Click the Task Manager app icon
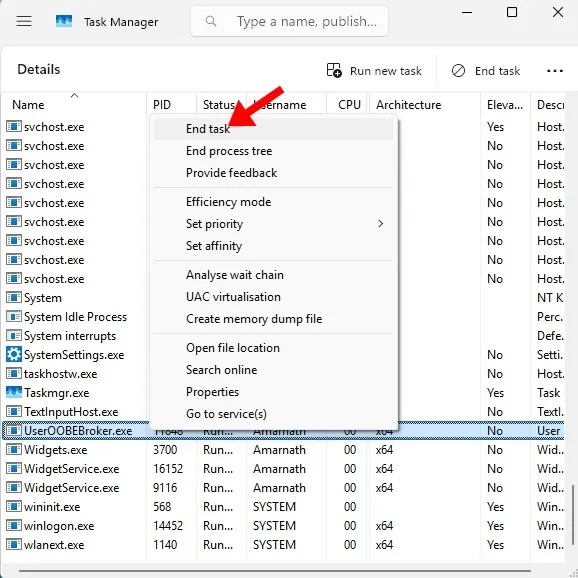 pyautogui.click(x=64, y=21)
